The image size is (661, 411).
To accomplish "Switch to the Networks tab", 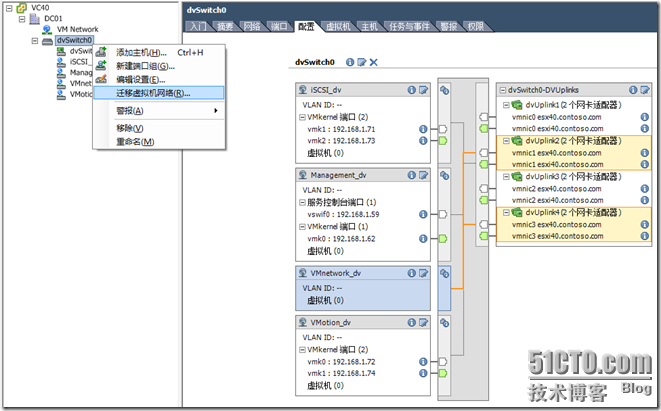I will [x=252, y=27].
